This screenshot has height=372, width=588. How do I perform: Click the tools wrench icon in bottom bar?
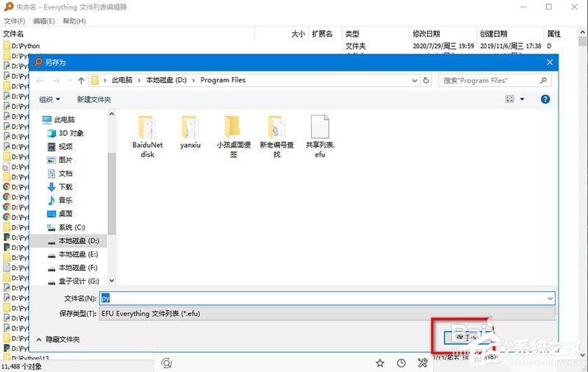click(423, 363)
